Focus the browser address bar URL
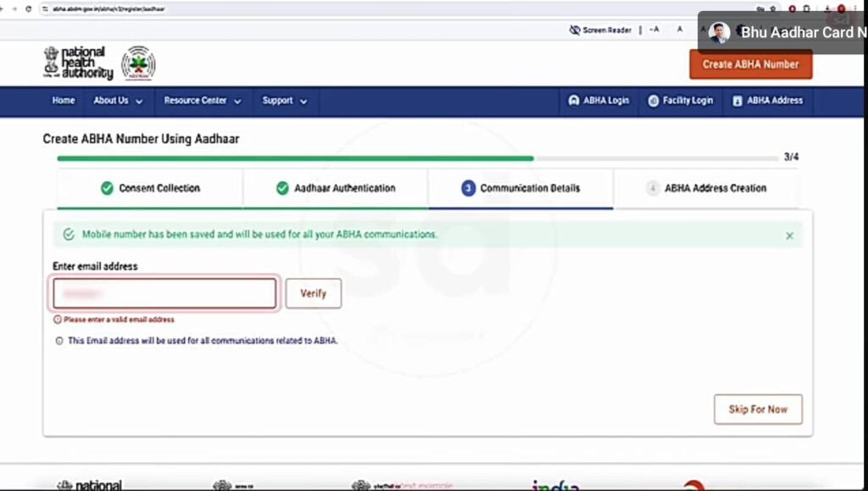This screenshot has width=868, height=491. (x=108, y=8)
